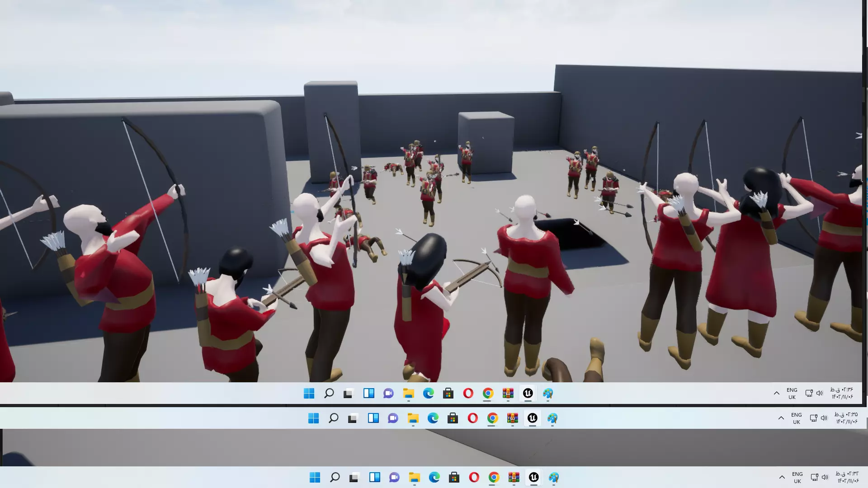The image size is (868, 488).
Task: Launch Microsoft Edge from the bottom taskbar
Action: pos(434,477)
